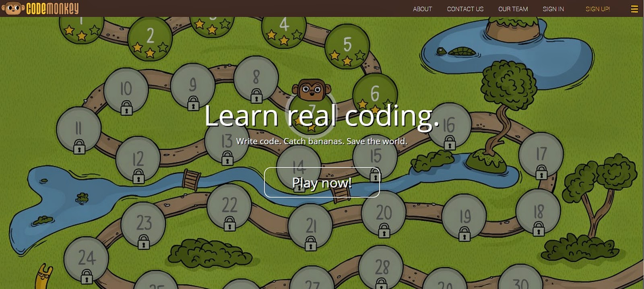Select locked level 15
644x289 pixels.
pyautogui.click(x=375, y=158)
